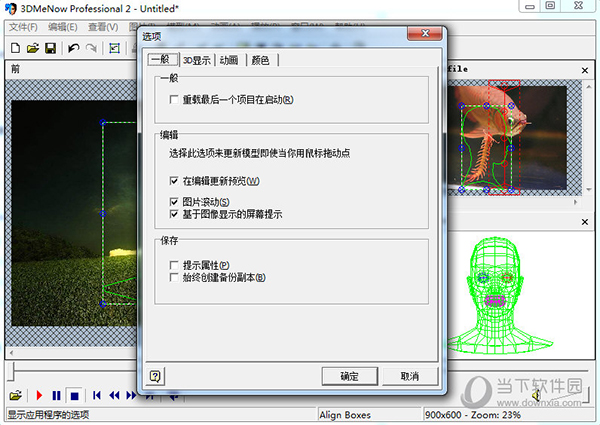Close the 选项 dialog with X

(425, 33)
